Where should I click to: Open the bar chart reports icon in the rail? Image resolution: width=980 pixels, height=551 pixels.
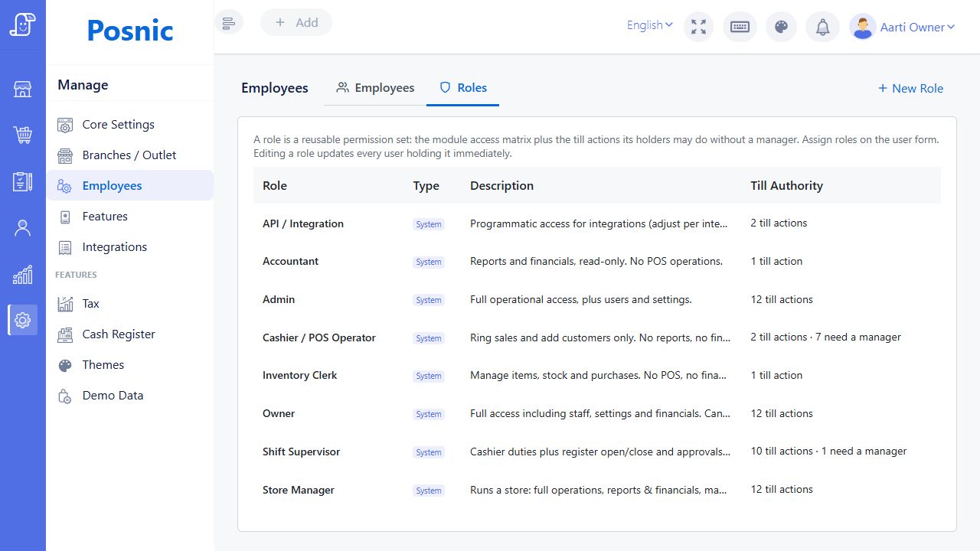[23, 274]
